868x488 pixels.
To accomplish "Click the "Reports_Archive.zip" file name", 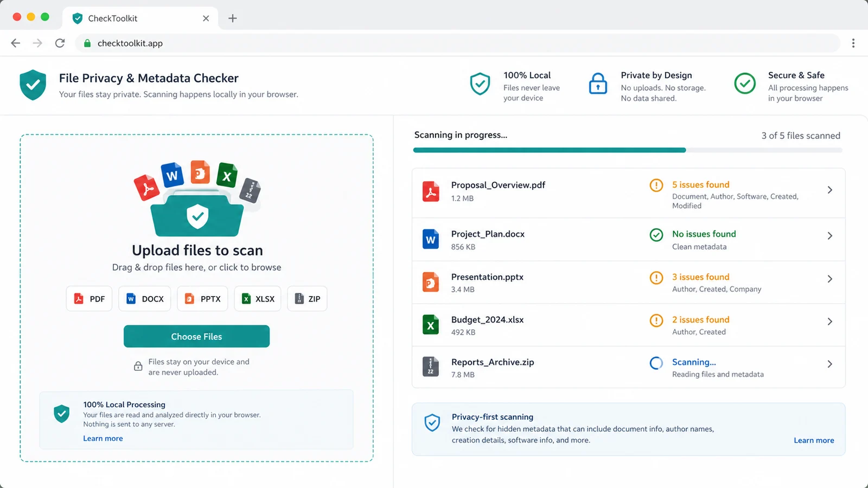I will tap(493, 362).
